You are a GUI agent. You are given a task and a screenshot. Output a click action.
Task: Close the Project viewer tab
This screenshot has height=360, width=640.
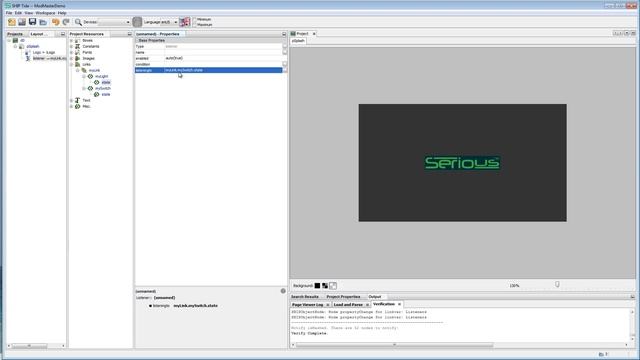(x=314, y=33)
